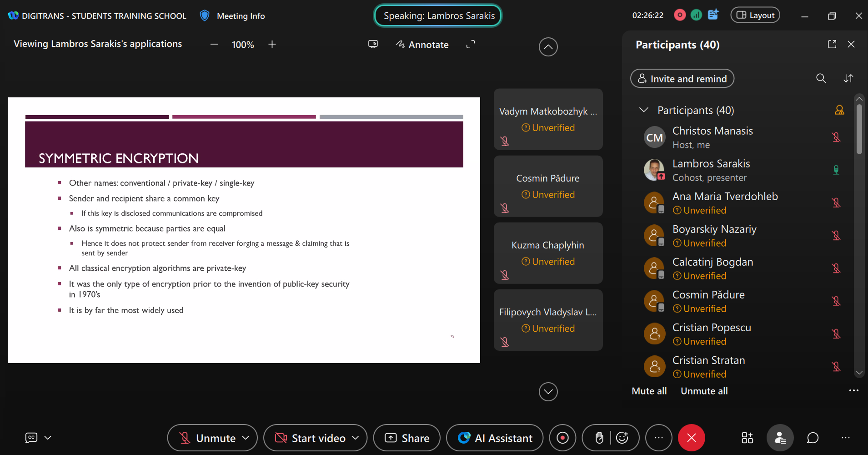Pop out the Participants panel
Screen dimensions: 868x455
[832, 44]
